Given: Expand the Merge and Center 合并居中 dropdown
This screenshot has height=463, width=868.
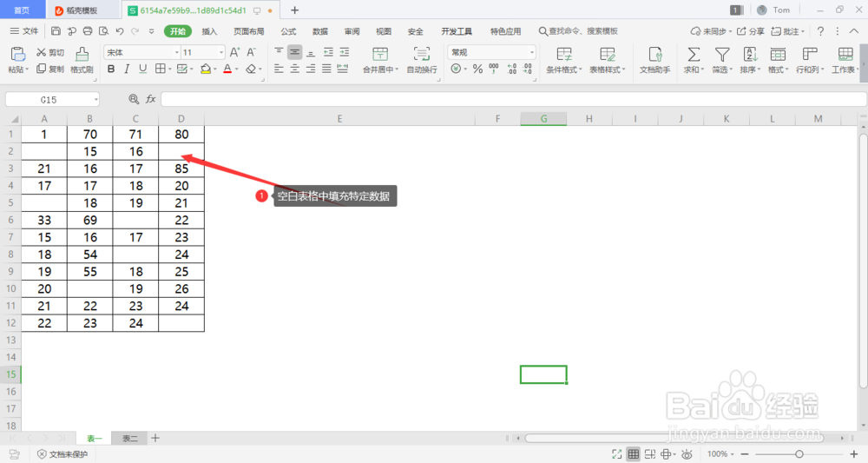Looking at the screenshot, I should click(x=397, y=69).
